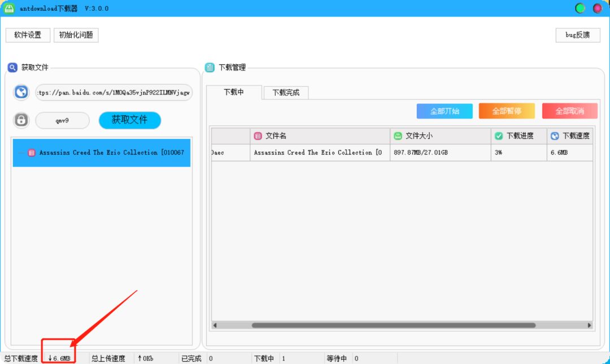Switch to the 下载完成 tab
Image resolution: width=610 pixels, height=364 pixels.
coord(286,93)
